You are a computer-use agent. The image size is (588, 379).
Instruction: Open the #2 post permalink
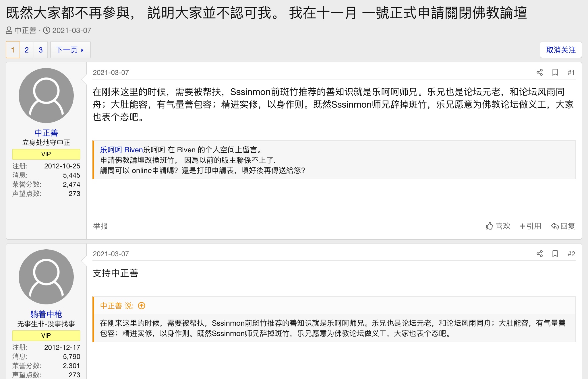571,254
